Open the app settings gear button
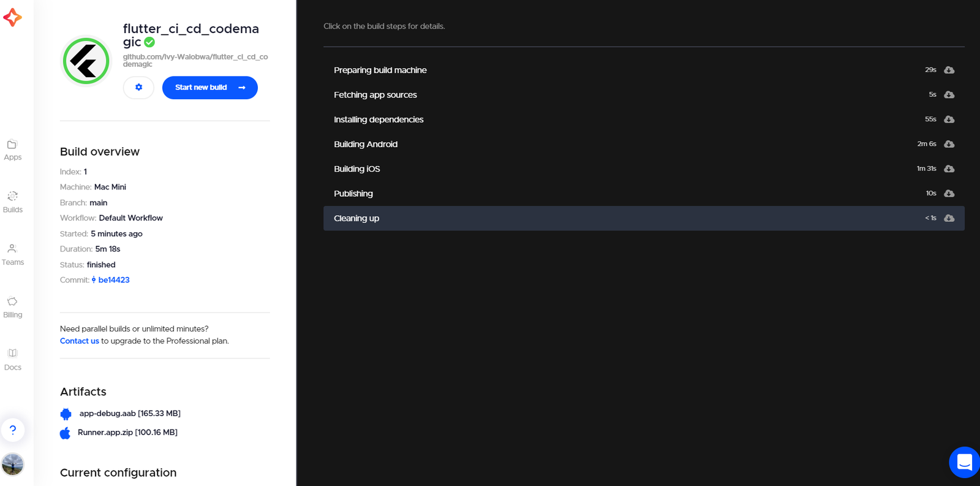This screenshot has width=980, height=486. 138,88
